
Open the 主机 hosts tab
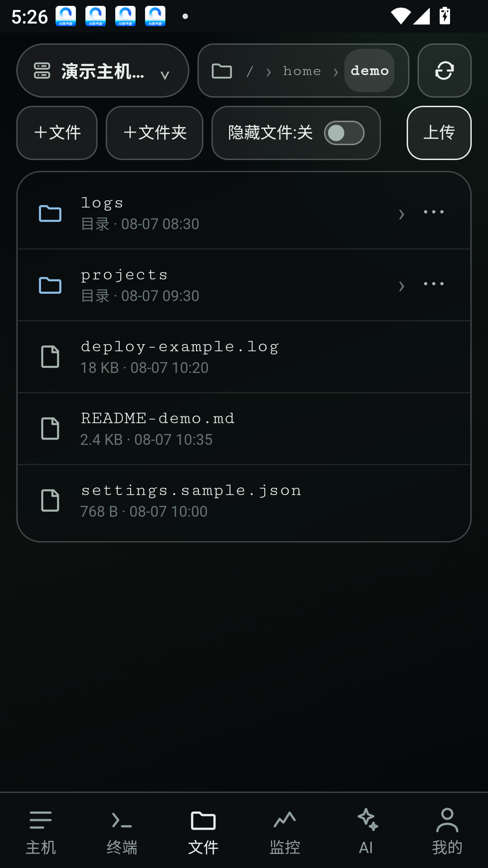pos(41,831)
